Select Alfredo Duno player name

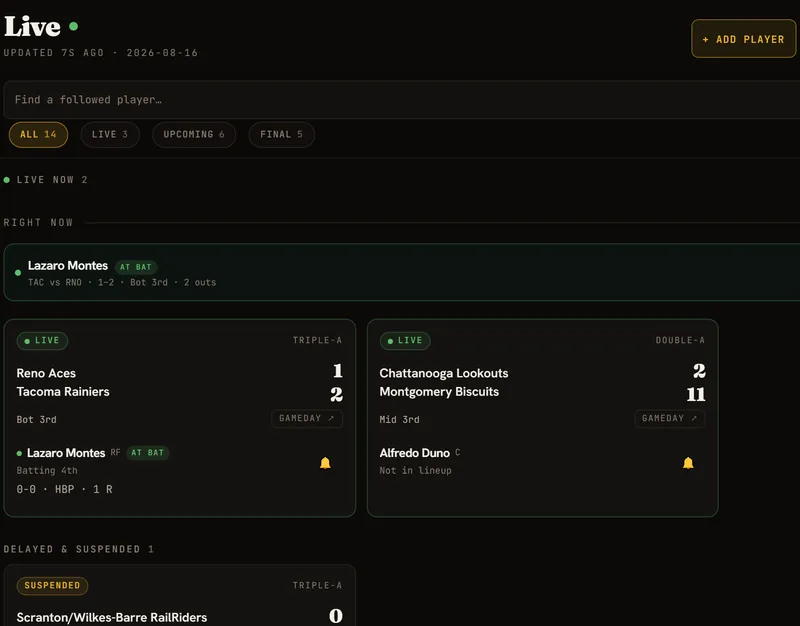click(x=414, y=453)
